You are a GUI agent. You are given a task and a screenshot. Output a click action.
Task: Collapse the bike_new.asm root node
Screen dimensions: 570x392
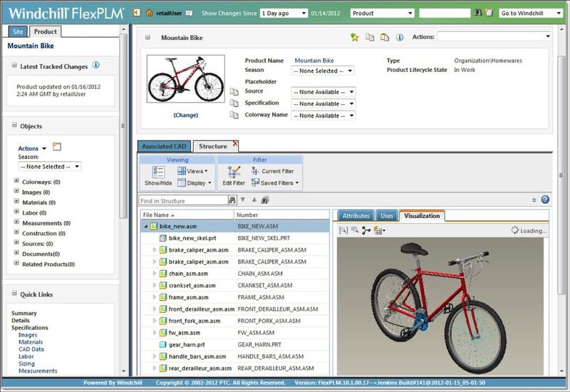(x=145, y=226)
